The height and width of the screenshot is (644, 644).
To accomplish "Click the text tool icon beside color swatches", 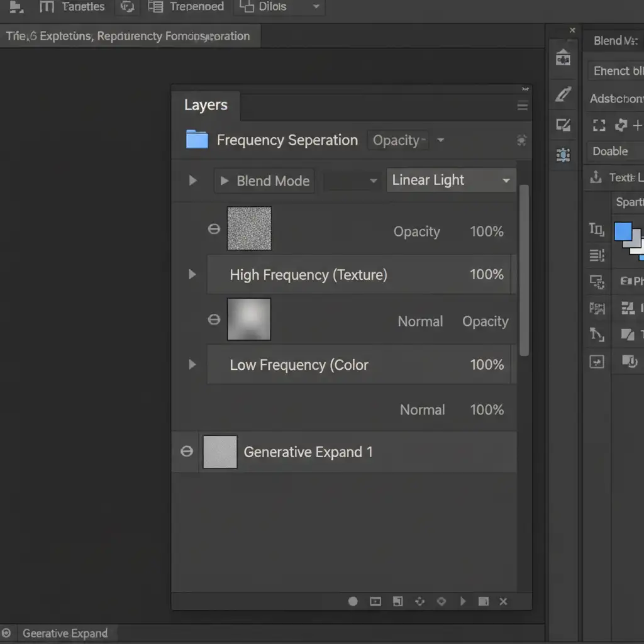I will [x=596, y=230].
